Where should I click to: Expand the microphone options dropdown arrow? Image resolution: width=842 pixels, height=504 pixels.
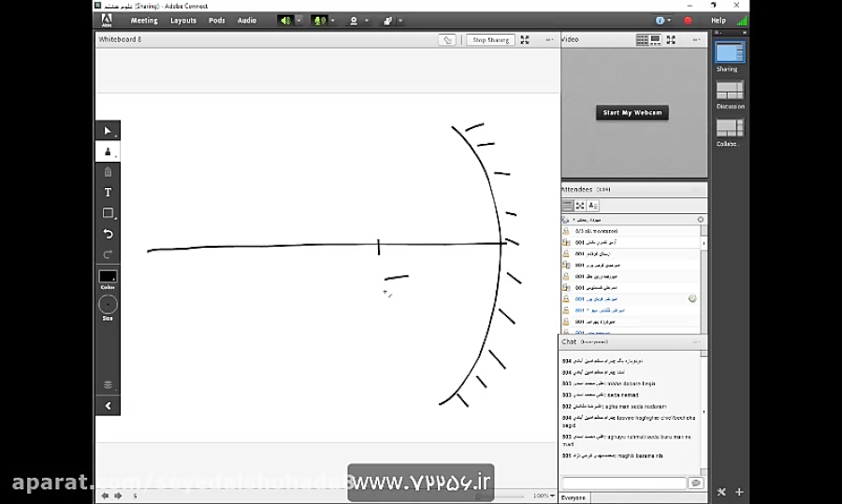coord(333,21)
